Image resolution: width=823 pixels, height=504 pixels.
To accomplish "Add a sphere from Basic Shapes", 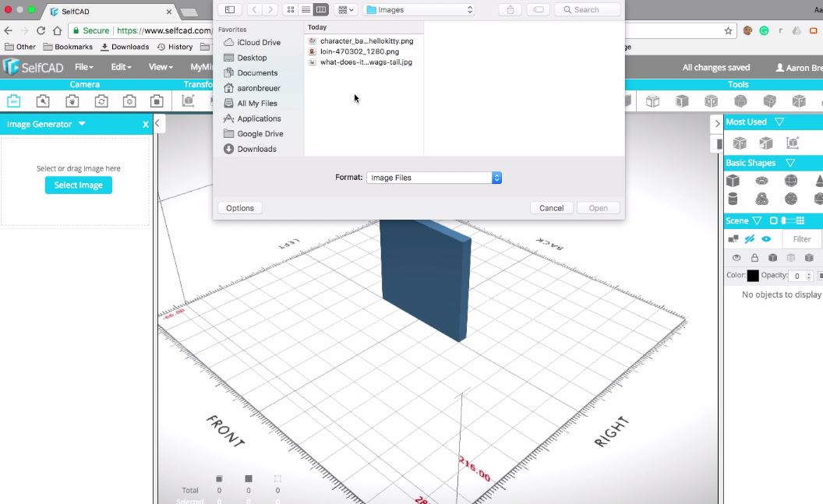I will (791, 181).
